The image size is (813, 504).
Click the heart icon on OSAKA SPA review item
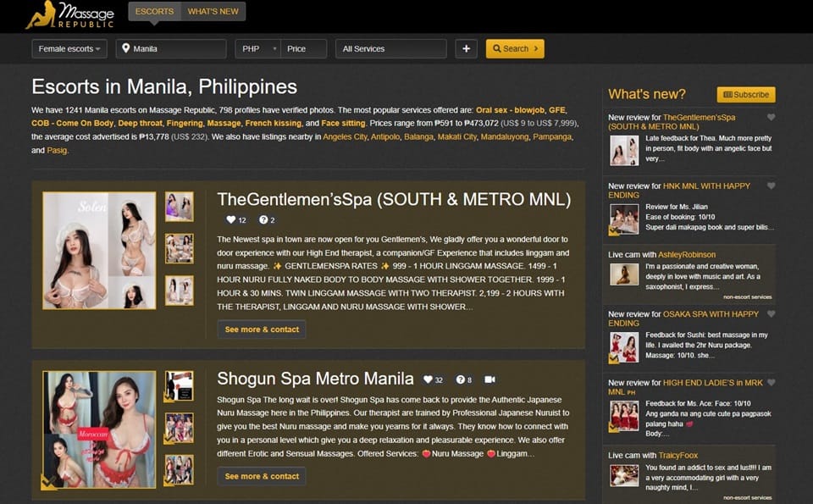point(771,313)
